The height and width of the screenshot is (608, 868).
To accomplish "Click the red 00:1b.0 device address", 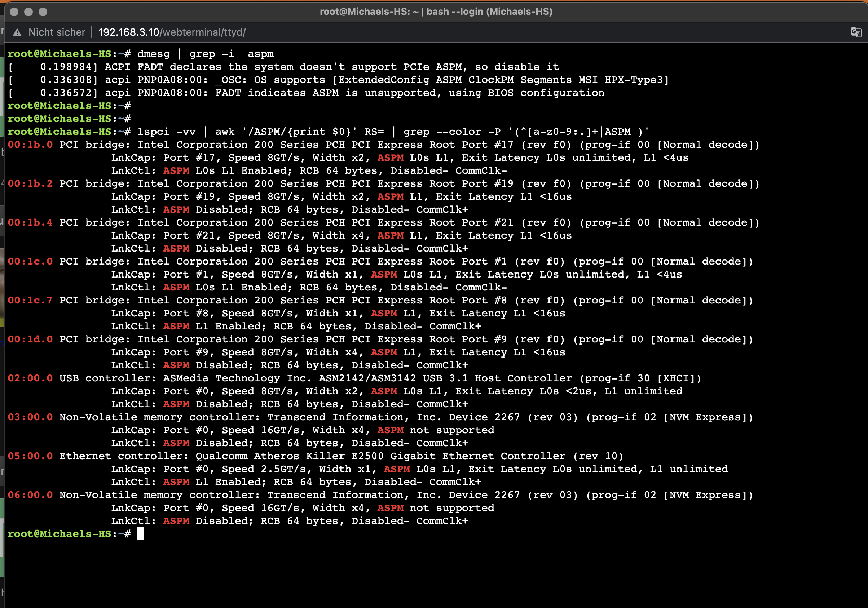I will coord(30,145).
